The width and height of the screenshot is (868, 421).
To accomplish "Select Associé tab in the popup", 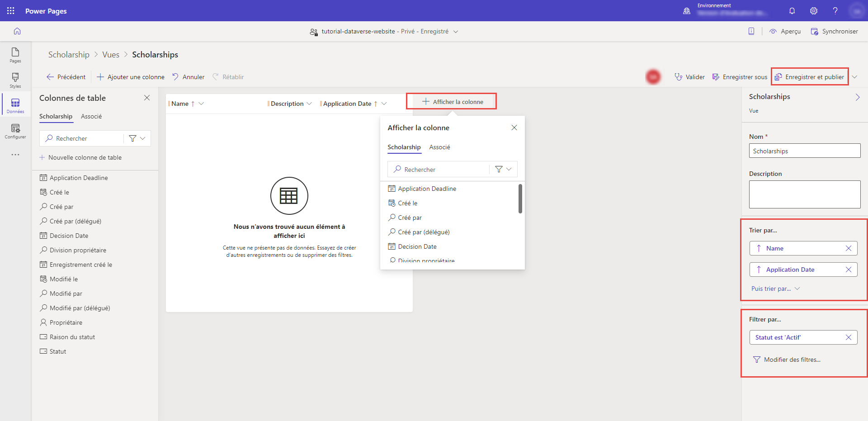I will 440,147.
